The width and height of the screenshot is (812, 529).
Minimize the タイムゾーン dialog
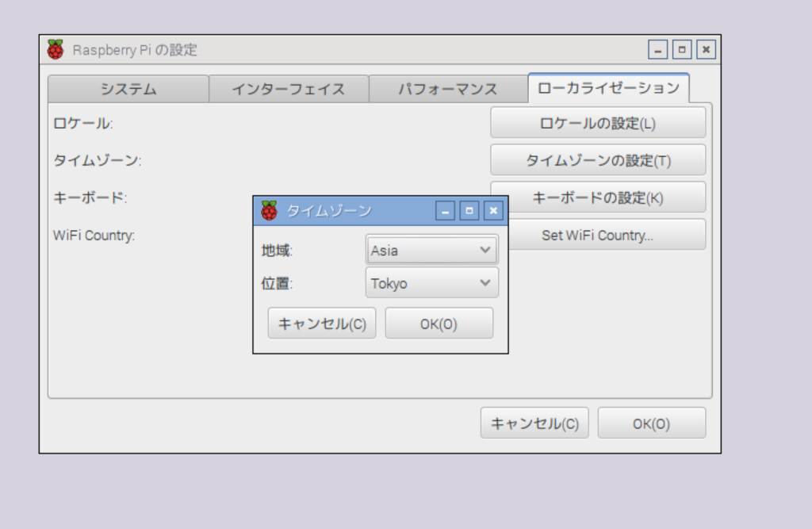click(x=445, y=211)
